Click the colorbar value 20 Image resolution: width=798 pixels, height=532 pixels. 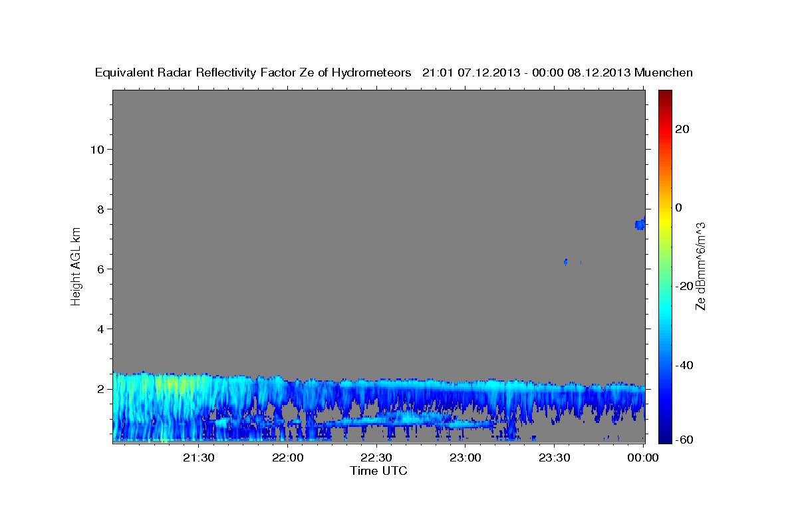pos(682,129)
